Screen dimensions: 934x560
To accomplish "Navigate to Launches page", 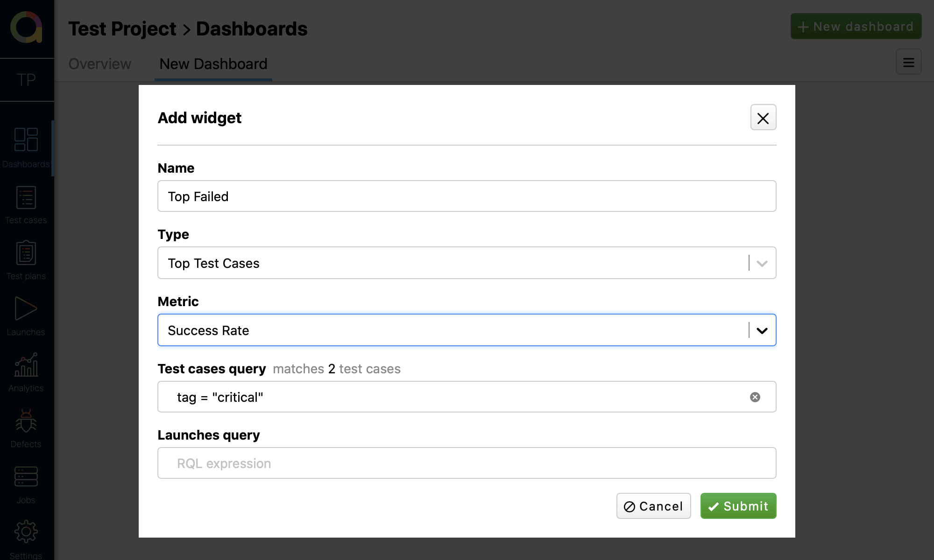I will pos(26,316).
